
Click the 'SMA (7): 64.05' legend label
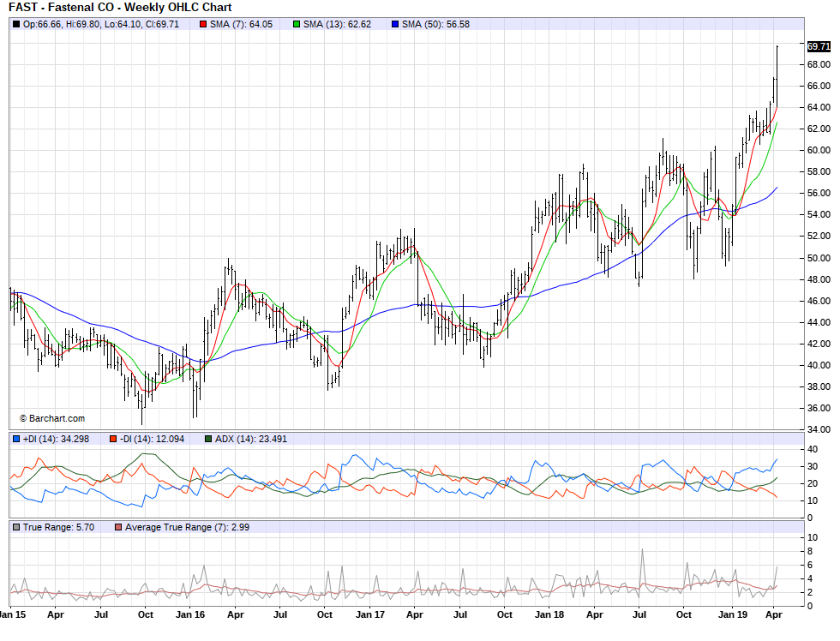[x=241, y=24]
